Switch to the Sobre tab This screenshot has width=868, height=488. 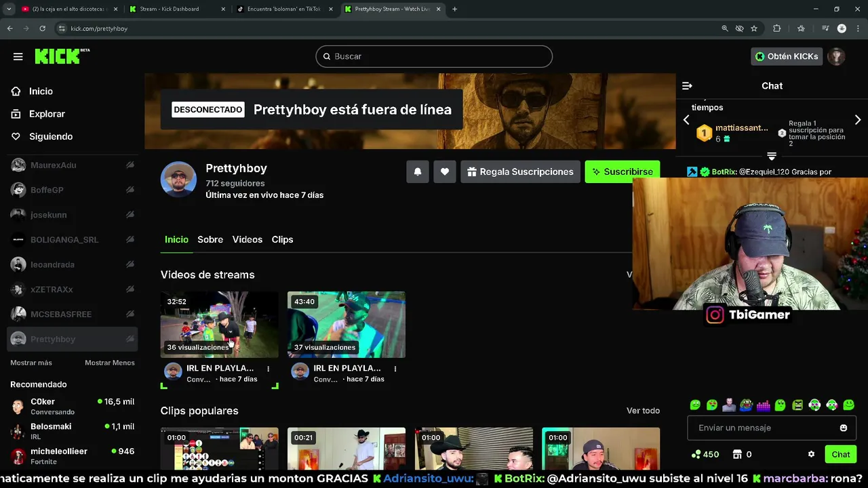(210, 239)
